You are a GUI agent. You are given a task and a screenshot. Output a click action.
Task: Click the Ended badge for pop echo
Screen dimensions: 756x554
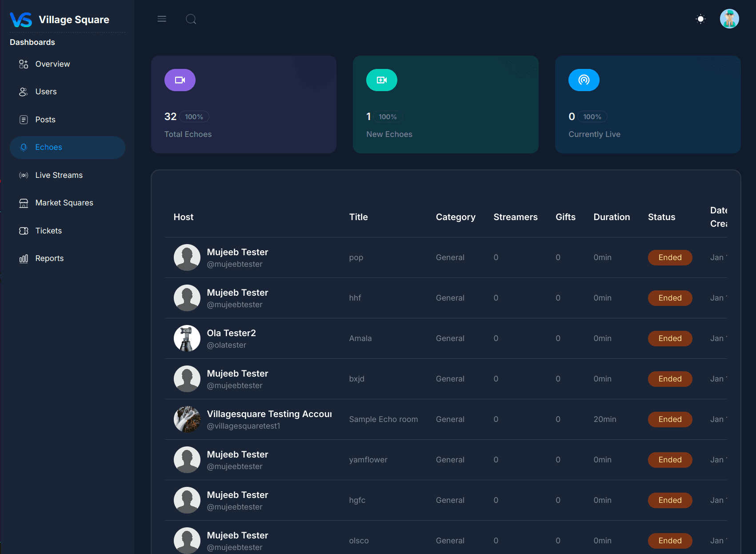pyautogui.click(x=670, y=257)
